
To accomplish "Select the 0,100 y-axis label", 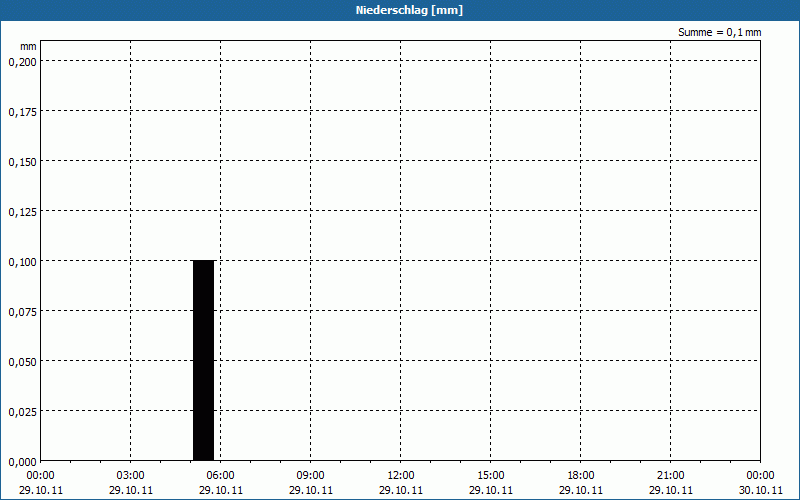I will 22,261.
